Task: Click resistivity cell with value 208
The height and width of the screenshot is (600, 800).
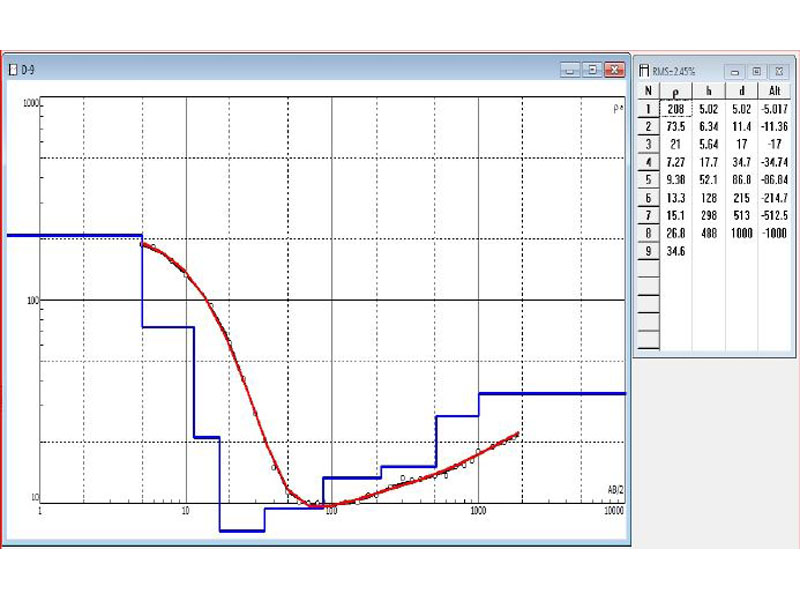Action: (x=674, y=109)
